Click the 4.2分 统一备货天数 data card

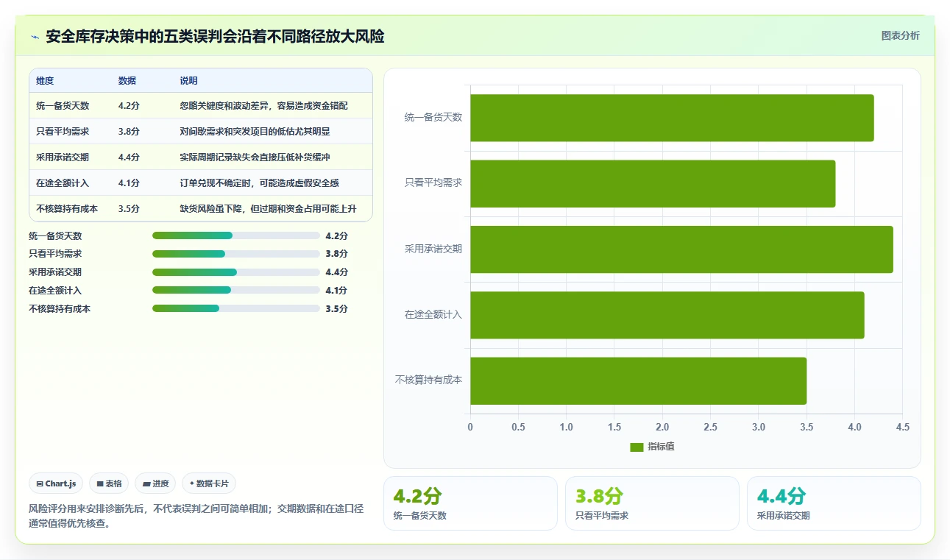click(470, 503)
